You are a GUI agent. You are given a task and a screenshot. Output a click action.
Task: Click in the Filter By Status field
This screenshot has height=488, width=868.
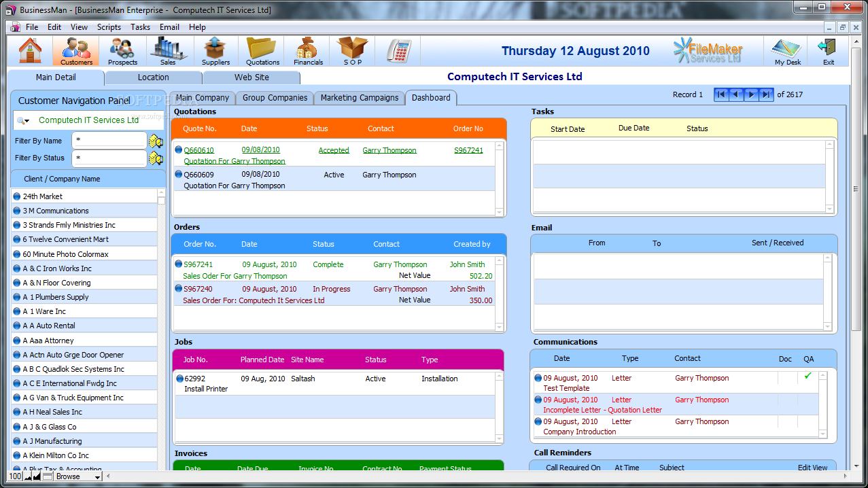point(109,158)
